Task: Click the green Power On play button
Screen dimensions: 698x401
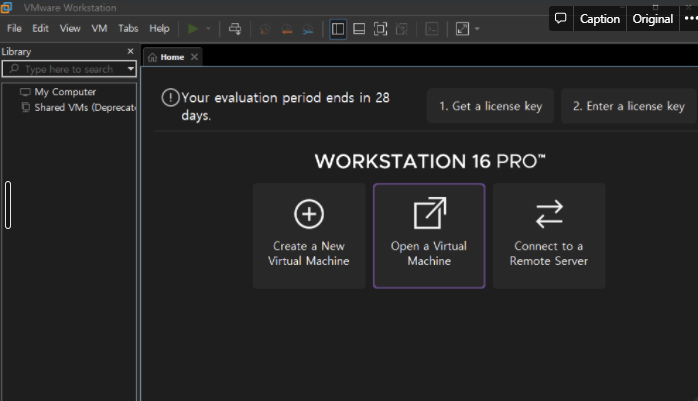Action: (x=193, y=29)
